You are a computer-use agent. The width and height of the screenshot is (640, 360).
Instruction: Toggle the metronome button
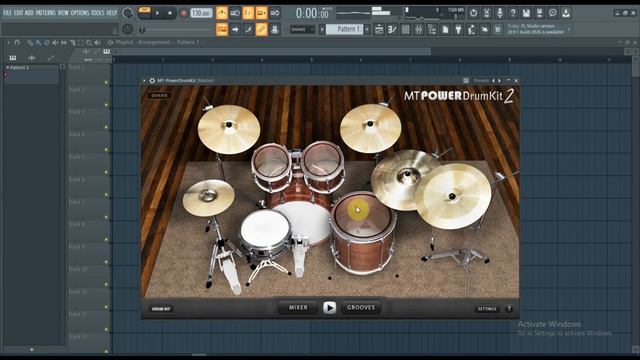pos(222,13)
